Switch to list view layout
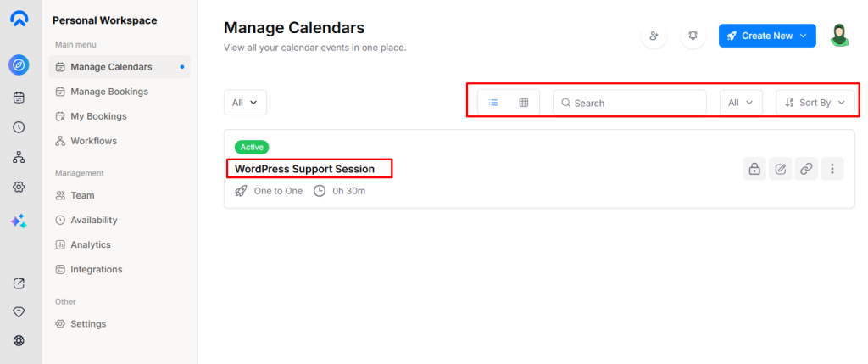This screenshot has width=868, height=364. coord(493,103)
